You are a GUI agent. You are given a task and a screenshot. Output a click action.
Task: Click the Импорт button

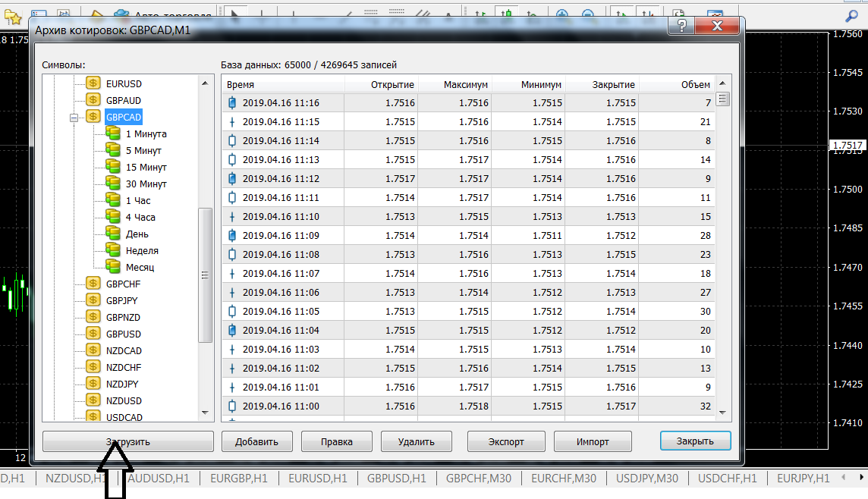point(593,441)
